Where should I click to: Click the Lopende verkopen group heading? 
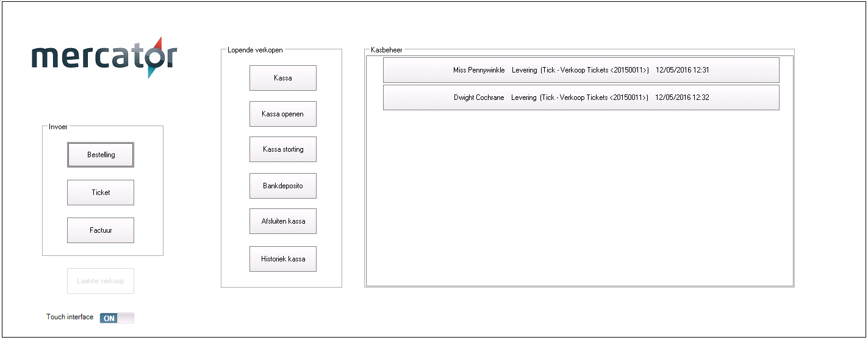tap(255, 50)
